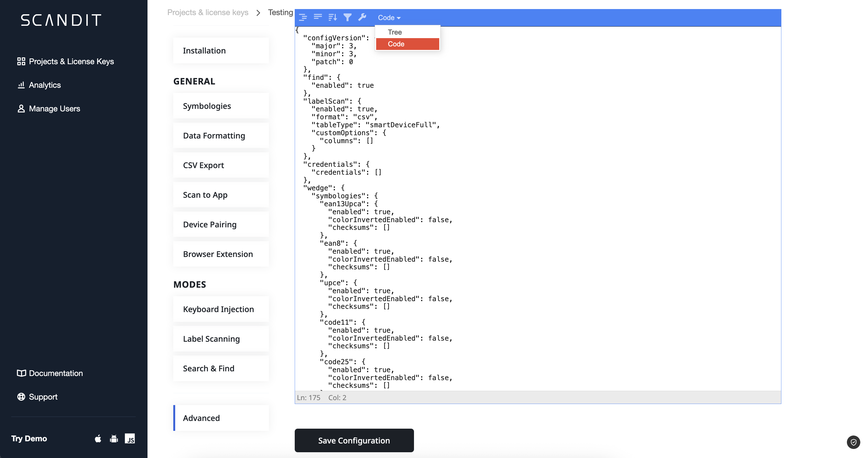Select Code from the view menu
The height and width of the screenshot is (458, 868).
(x=396, y=44)
